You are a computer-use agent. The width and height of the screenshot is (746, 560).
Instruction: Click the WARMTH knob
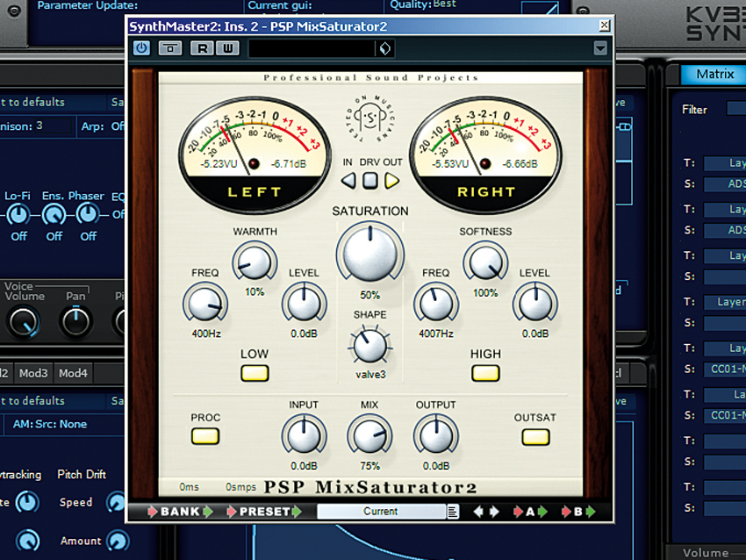click(255, 262)
